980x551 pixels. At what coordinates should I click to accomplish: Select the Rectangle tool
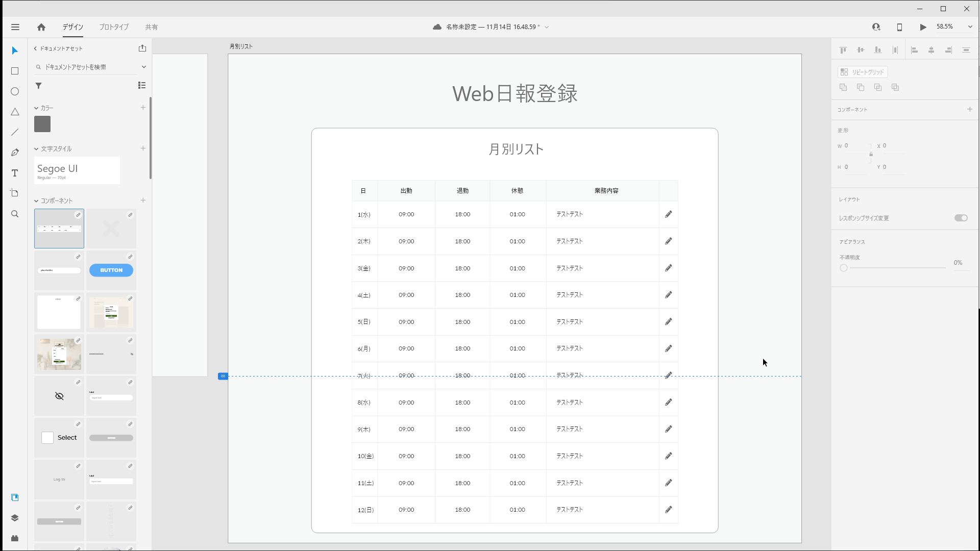coord(15,71)
